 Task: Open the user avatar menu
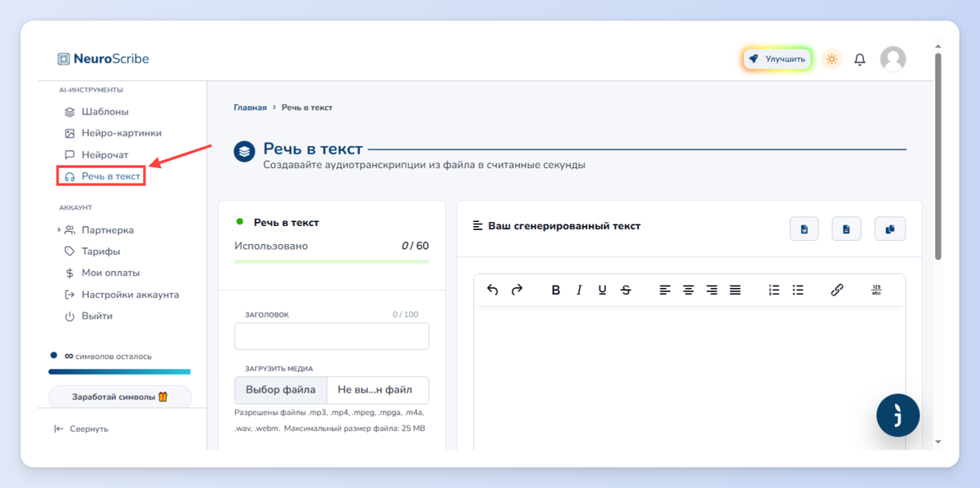[x=893, y=59]
